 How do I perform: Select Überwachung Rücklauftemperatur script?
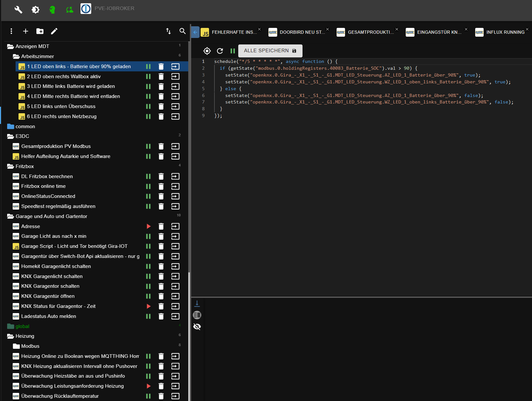60,396
